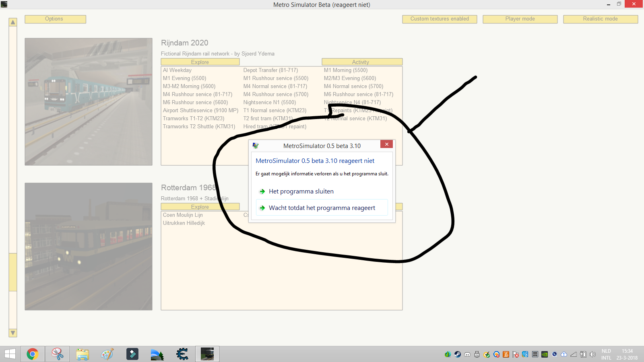Screen dimensions: 644x362
Task: Select T1 Normal service (KTM23)
Action: point(275,110)
